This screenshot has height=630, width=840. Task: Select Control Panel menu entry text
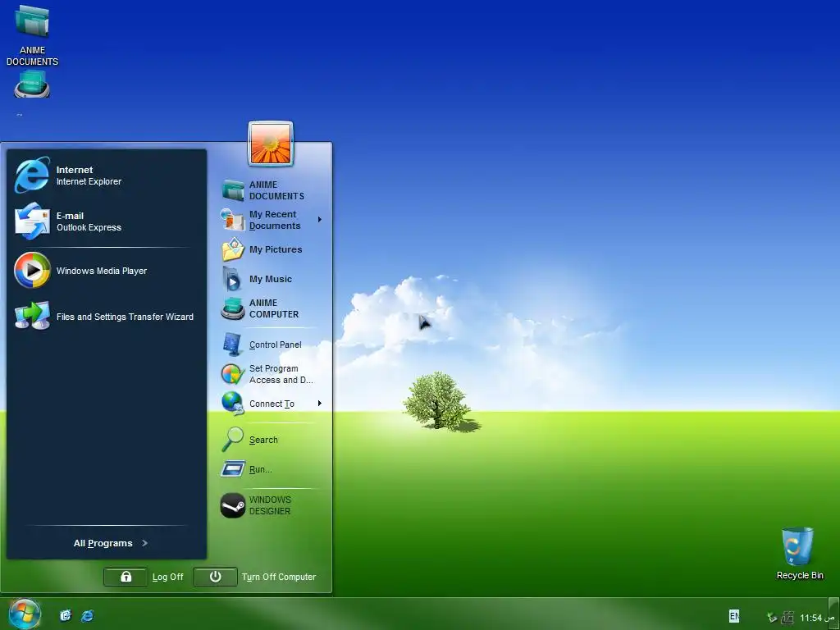point(276,345)
